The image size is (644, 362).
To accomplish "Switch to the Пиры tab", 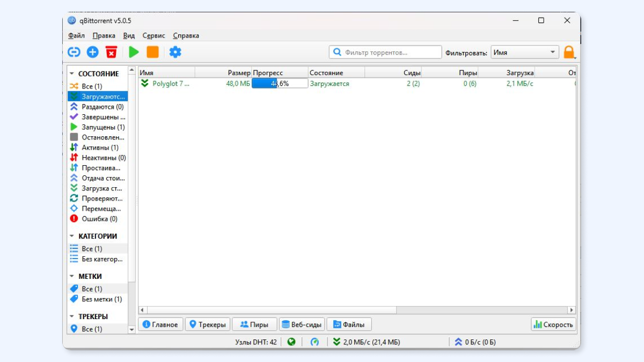I will click(x=254, y=324).
